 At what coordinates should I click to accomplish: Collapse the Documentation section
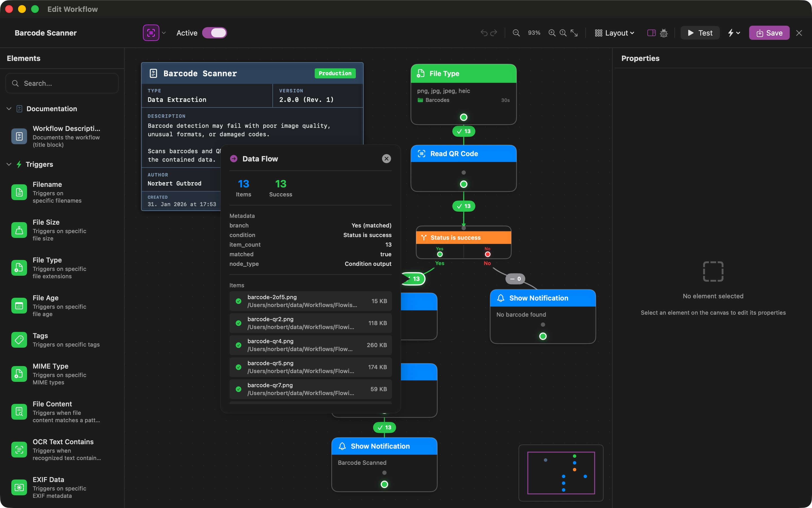[9, 109]
